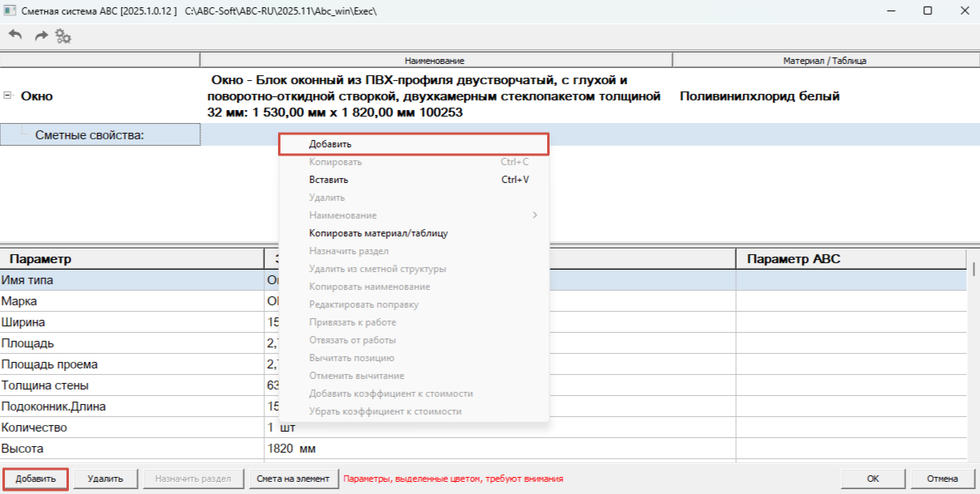The image size is (980, 494).
Task: Select Вычитать позицию menu entry
Action: click(413, 358)
